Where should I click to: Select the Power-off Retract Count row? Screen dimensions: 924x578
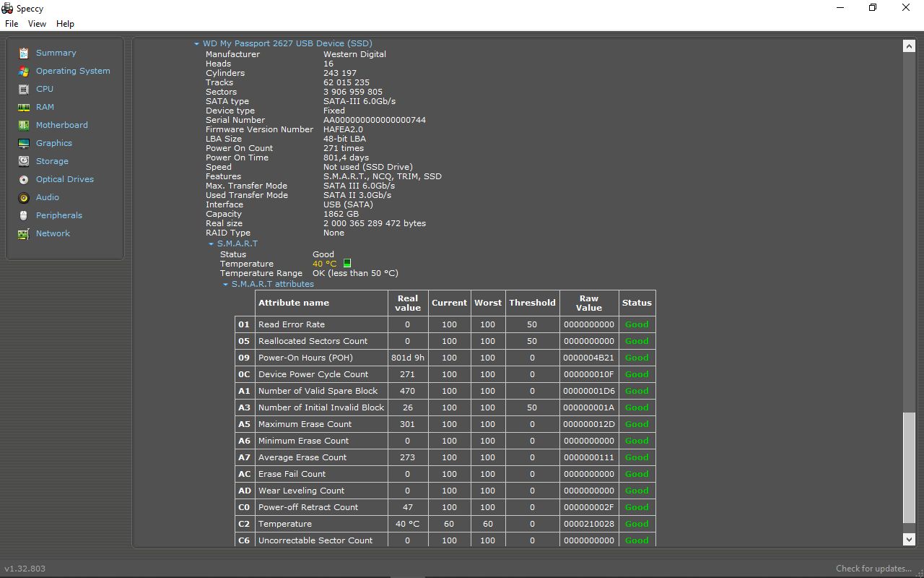click(x=445, y=507)
